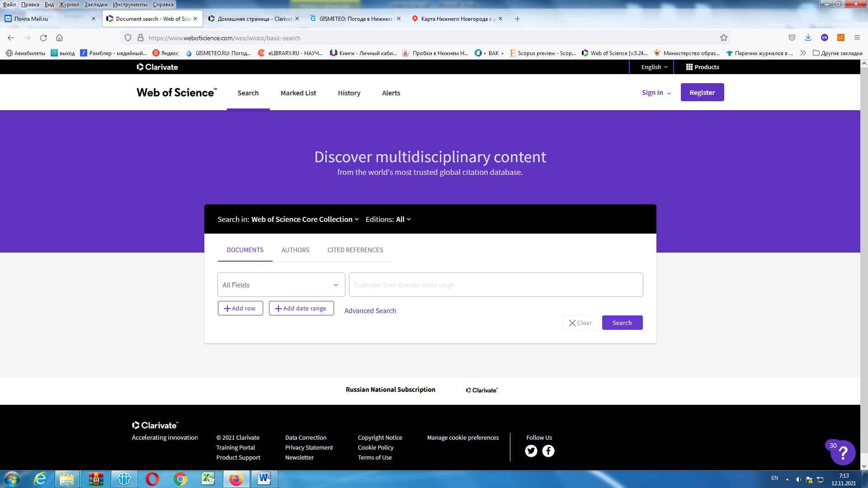Viewport: 868px width, 488px height.
Task: Select the Documents tab
Action: pyautogui.click(x=245, y=250)
